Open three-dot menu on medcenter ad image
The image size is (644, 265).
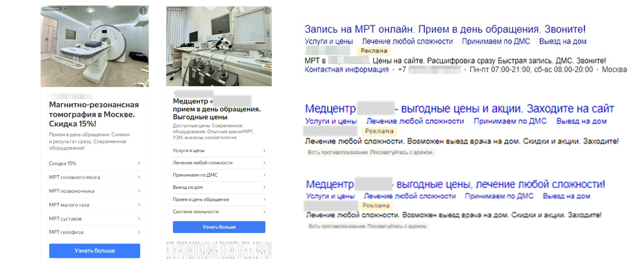[x=267, y=11]
